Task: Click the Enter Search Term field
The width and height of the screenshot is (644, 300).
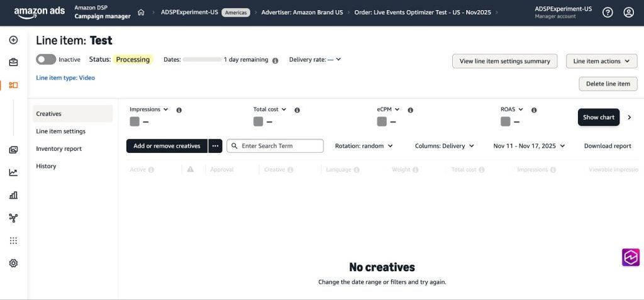Action: click(275, 146)
